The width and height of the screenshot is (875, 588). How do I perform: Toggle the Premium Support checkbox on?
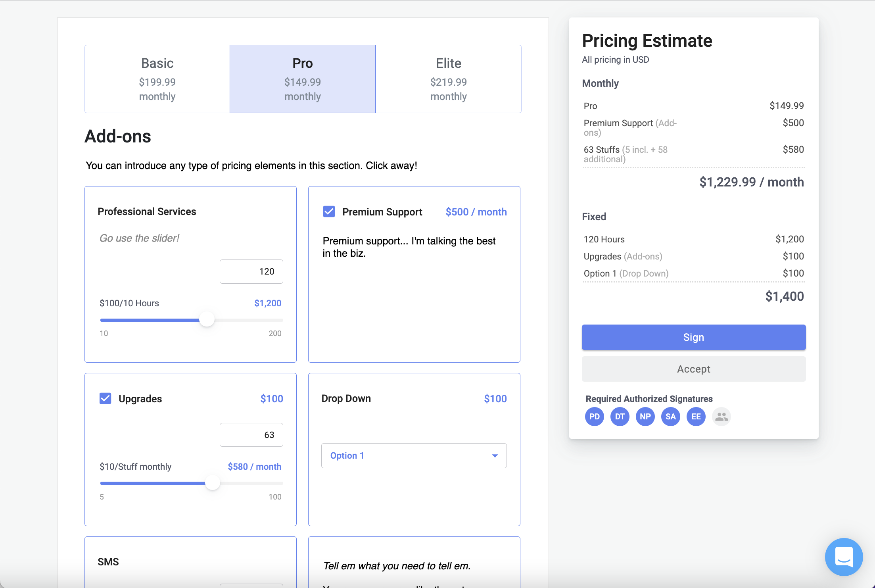tap(329, 211)
